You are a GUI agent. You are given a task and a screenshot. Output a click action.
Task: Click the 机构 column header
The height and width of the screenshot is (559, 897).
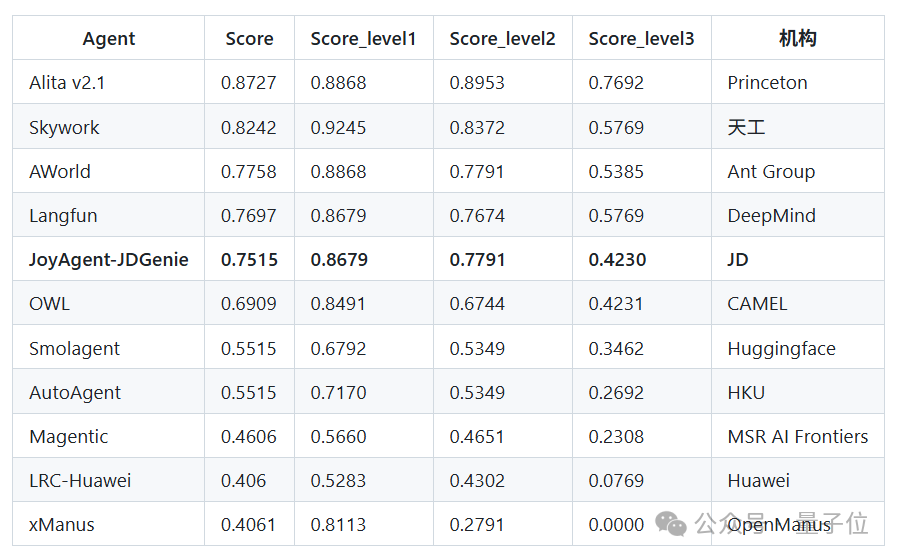coord(797,38)
